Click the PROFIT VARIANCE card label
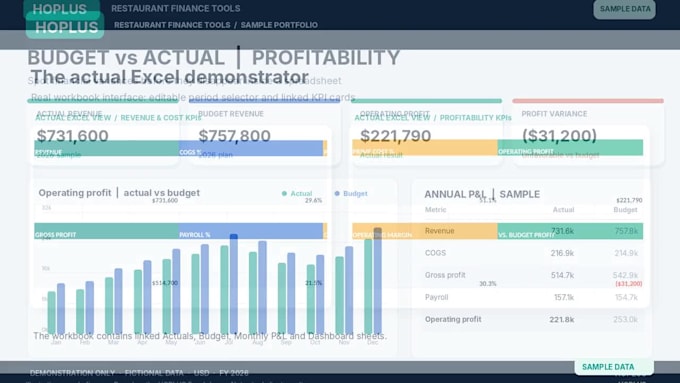The height and width of the screenshot is (383, 680). click(554, 114)
